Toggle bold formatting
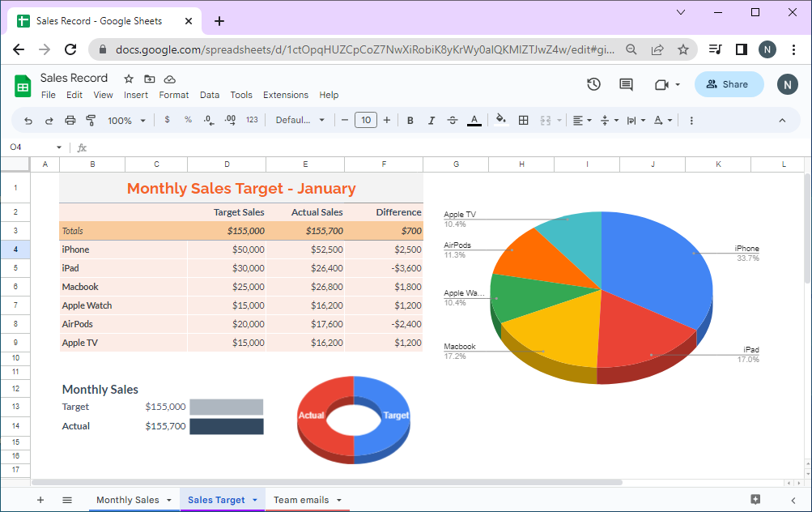The image size is (812, 512). [410, 121]
